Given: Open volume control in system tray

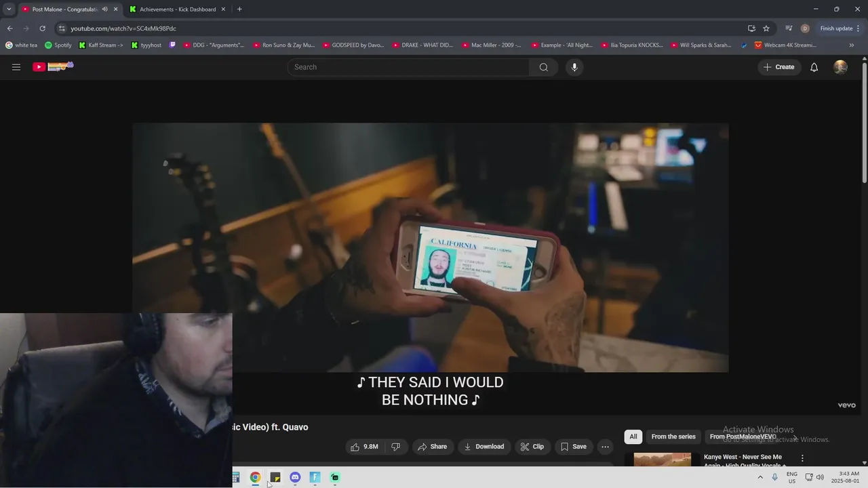Looking at the screenshot, I should point(820,477).
